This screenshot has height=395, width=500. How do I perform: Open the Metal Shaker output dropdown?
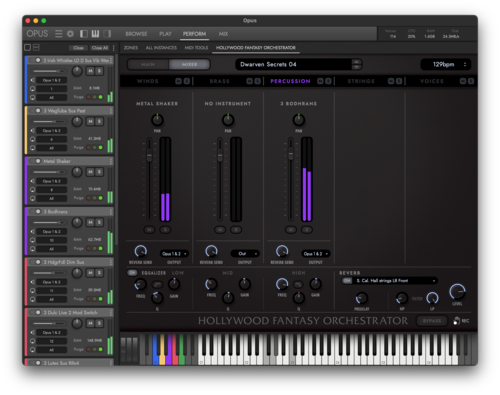tap(174, 254)
